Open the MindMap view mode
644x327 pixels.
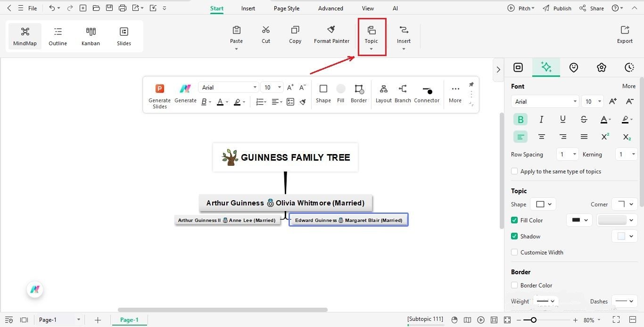point(25,36)
